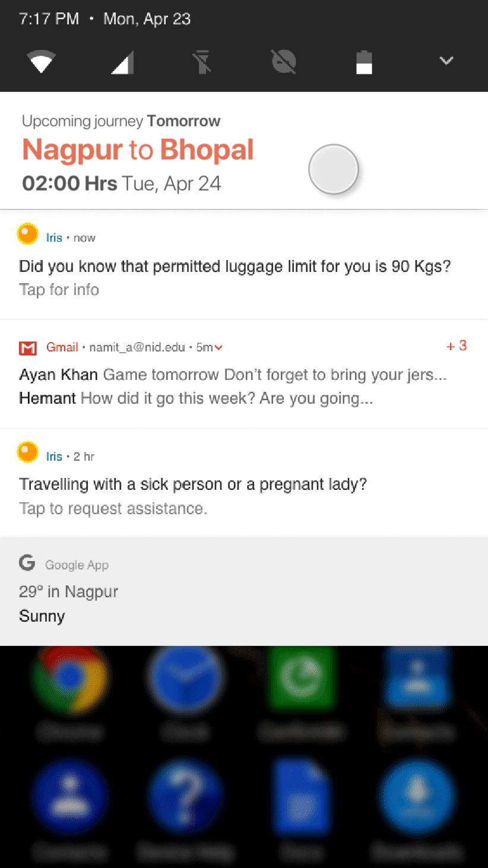Image resolution: width=488 pixels, height=868 pixels.
Task: Tap the orange Iris icon on the latest notification
Action: click(27, 234)
